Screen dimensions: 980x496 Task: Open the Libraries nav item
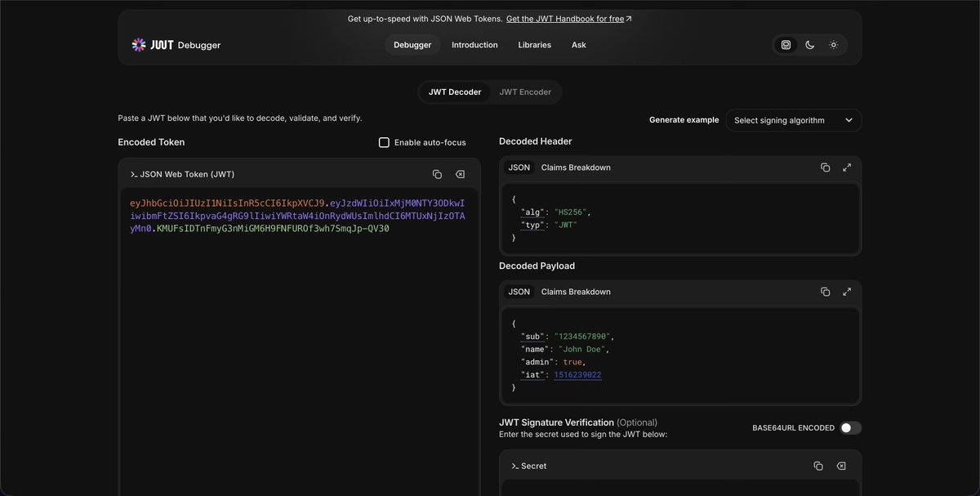point(534,45)
